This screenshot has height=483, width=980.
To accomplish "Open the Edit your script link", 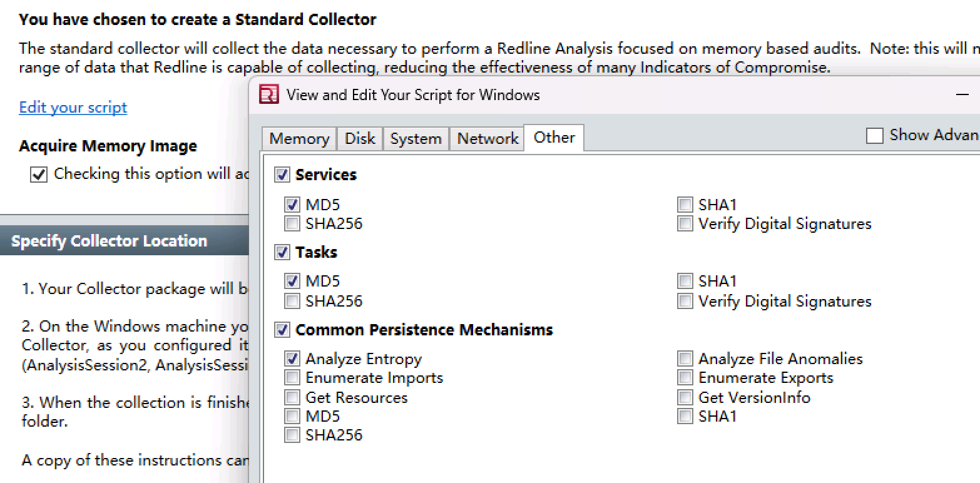I will tap(73, 107).
